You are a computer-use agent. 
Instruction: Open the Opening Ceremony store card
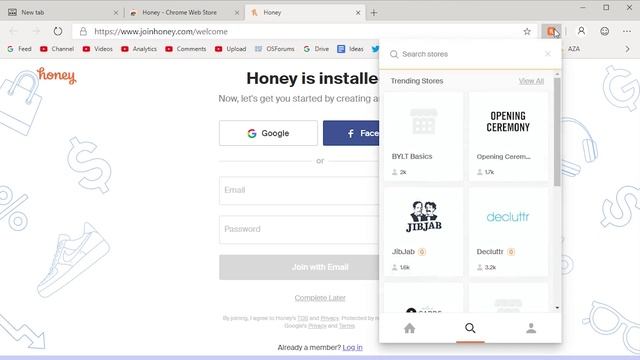pyautogui.click(x=508, y=136)
